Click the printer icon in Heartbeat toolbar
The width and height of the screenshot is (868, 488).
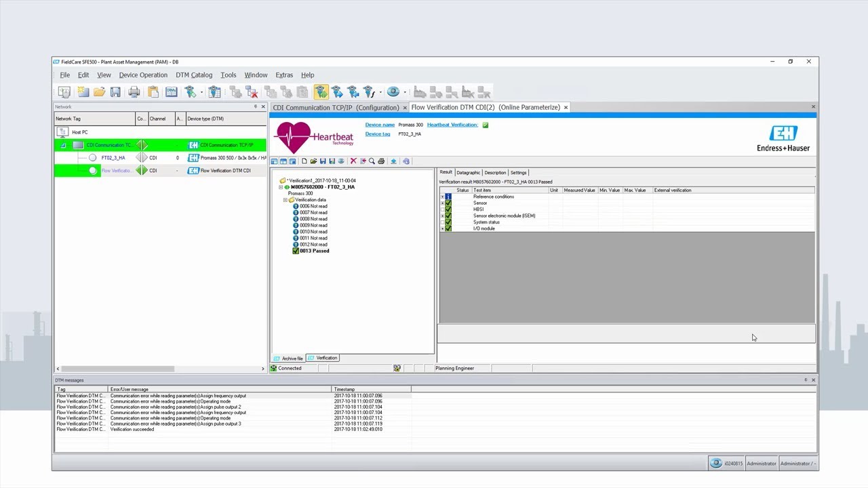coord(381,161)
